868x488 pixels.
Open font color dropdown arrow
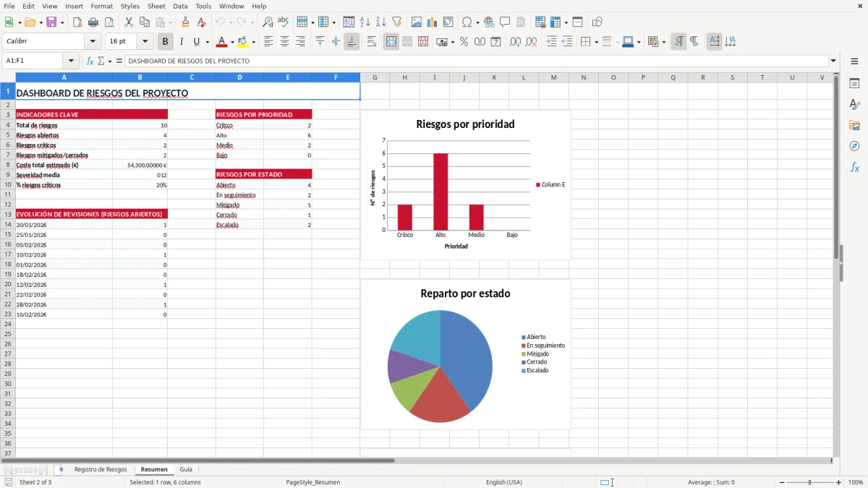point(231,42)
